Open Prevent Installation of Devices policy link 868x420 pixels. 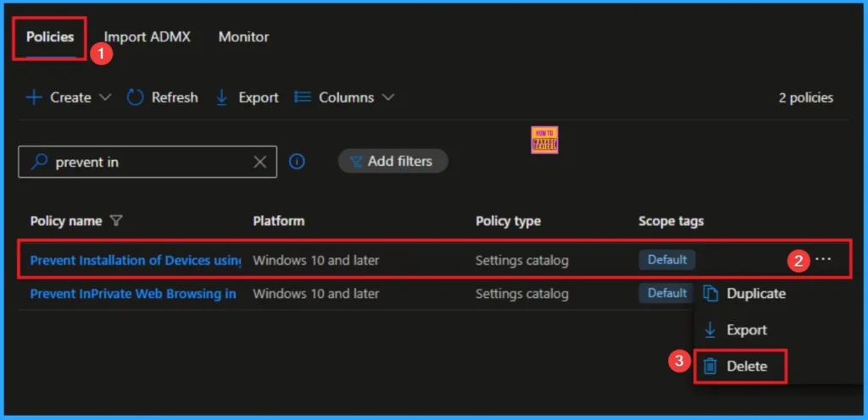(x=136, y=260)
